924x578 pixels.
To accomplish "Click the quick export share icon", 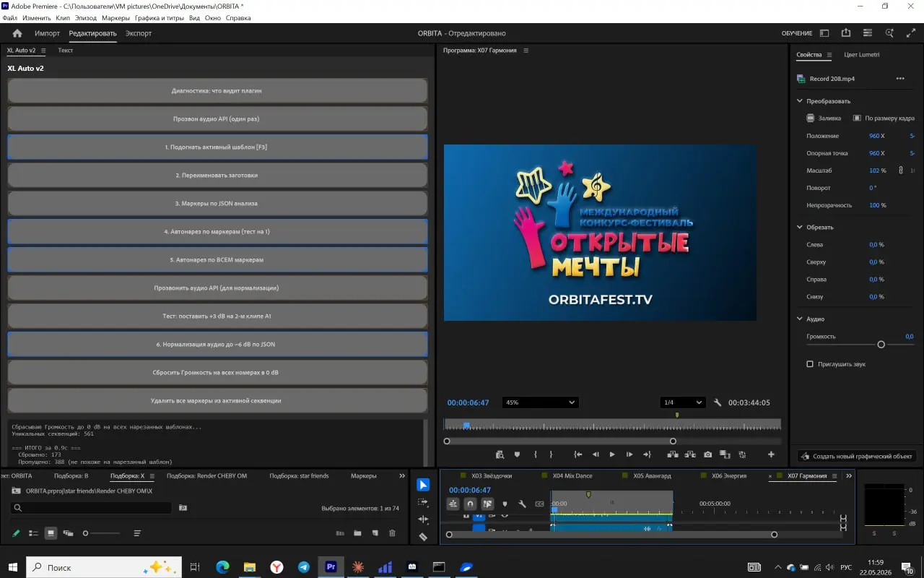I will (x=846, y=33).
